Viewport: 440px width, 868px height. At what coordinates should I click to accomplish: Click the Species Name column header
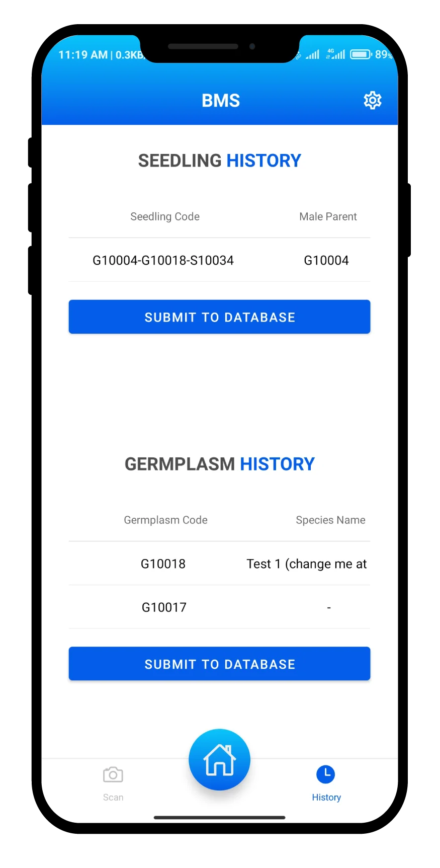[330, 520]
